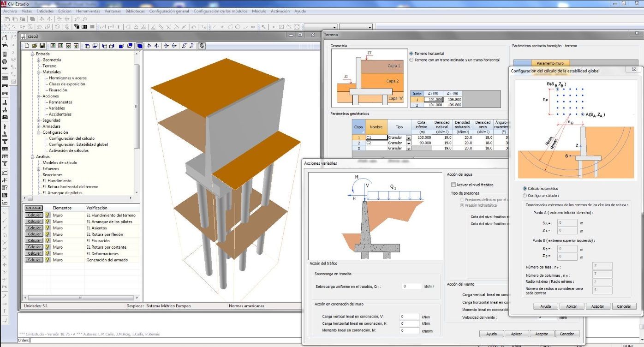The image size is (644, 347).
Task: Click the Open folder icon in caso3 toolbar
Action: click(x=35, y=46)
